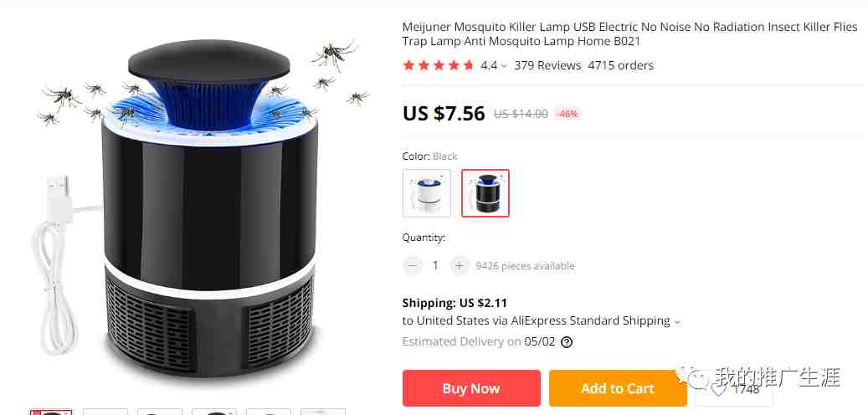868x415 pixels.
Task: Click the plus icon to increase quantity
Action: (x=459, y=265)
